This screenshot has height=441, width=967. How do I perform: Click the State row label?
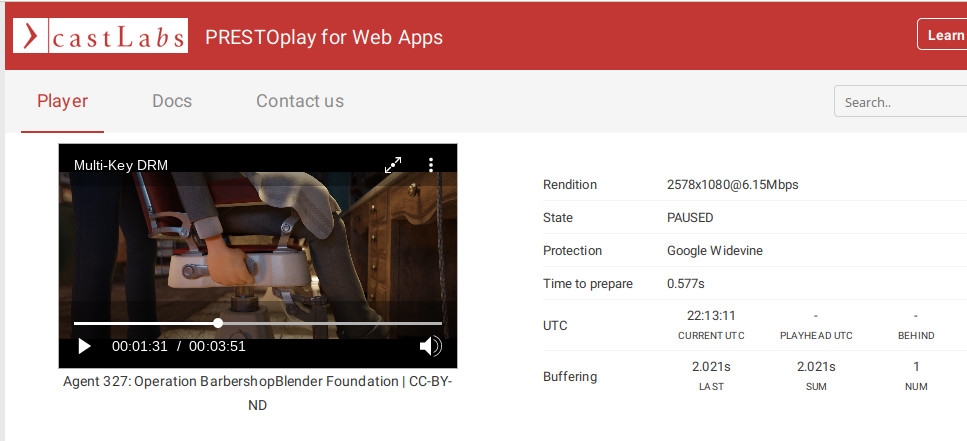click(558, 218)
